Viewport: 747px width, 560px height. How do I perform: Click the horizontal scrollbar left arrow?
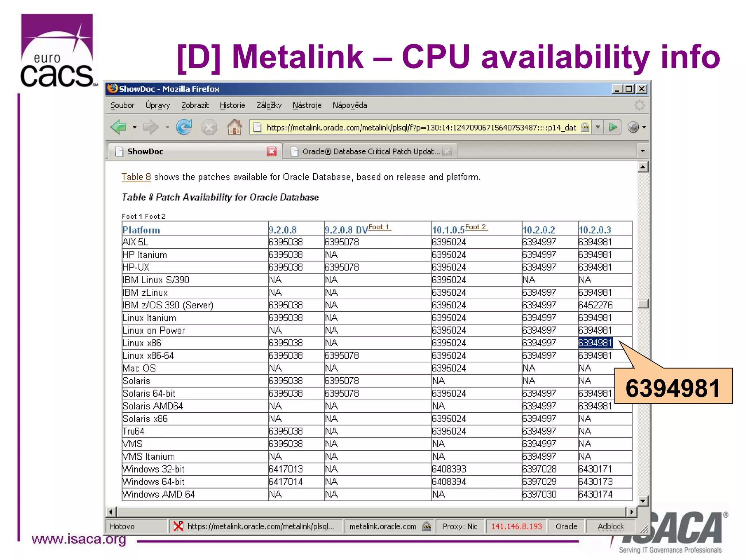pyautogui.click(x=111, y=512)
